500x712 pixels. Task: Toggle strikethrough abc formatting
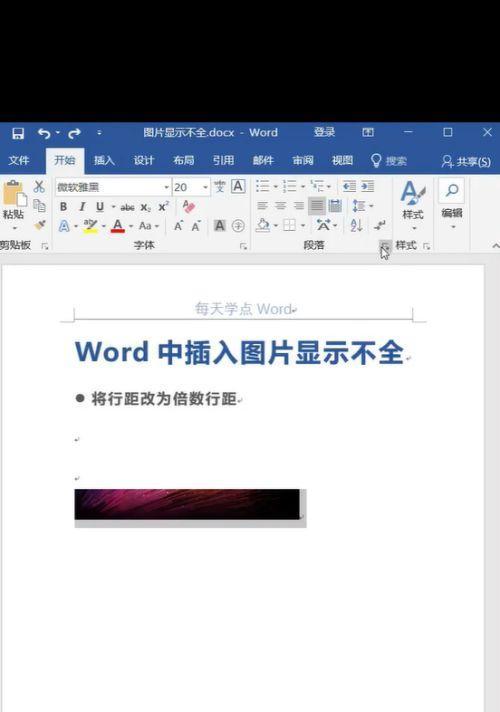point(127,207)
